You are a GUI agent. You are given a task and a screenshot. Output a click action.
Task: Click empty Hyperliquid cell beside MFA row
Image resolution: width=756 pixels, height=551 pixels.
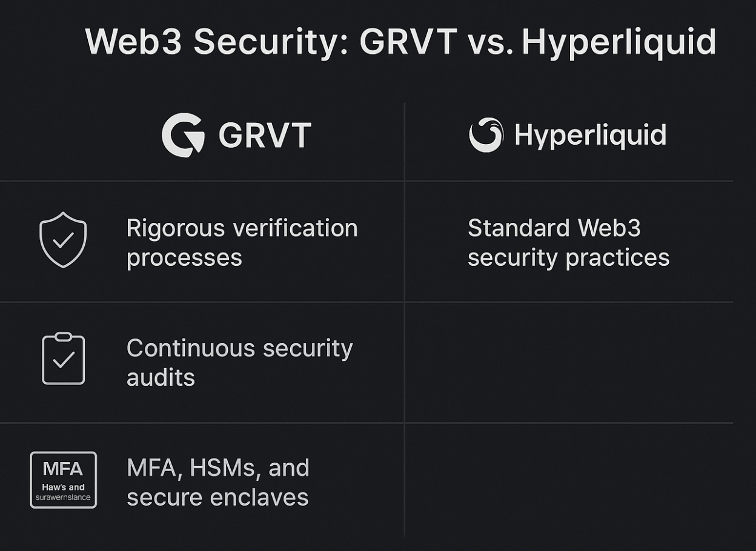568,480
